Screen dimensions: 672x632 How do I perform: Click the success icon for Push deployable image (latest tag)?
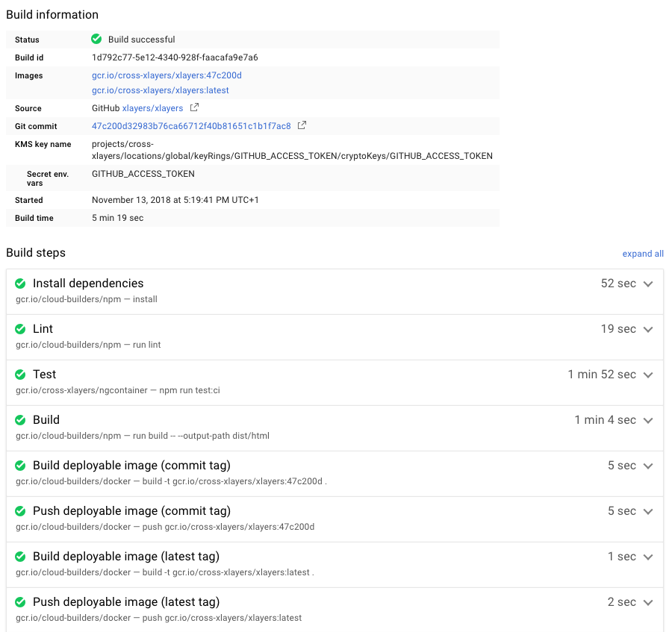tap(21, 602)
